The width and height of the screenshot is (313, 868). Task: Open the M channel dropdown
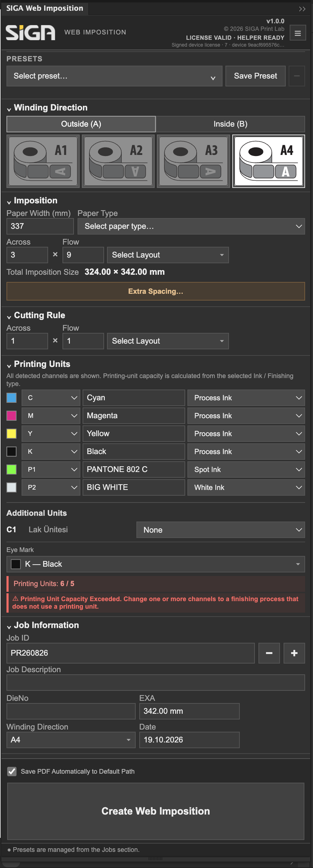pyautogui.click(x=51, y=416)
